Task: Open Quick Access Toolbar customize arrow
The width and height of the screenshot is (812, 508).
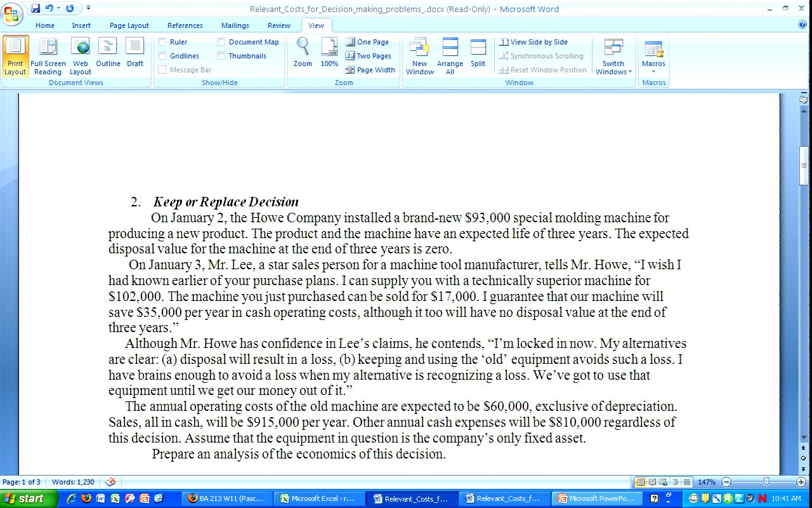Action: pyautogui.click(x=88, y=8)
